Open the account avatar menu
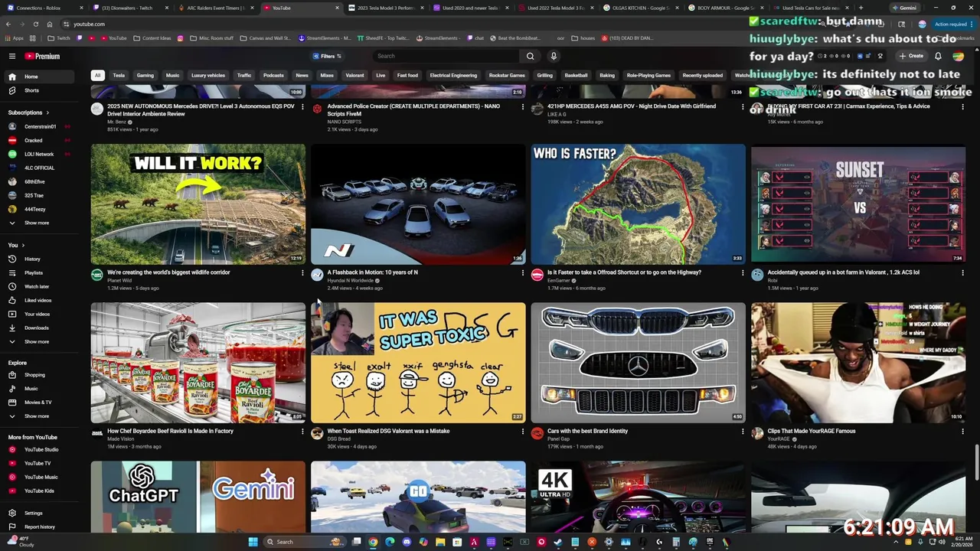 pyautogui.click(x=959, y=56)
